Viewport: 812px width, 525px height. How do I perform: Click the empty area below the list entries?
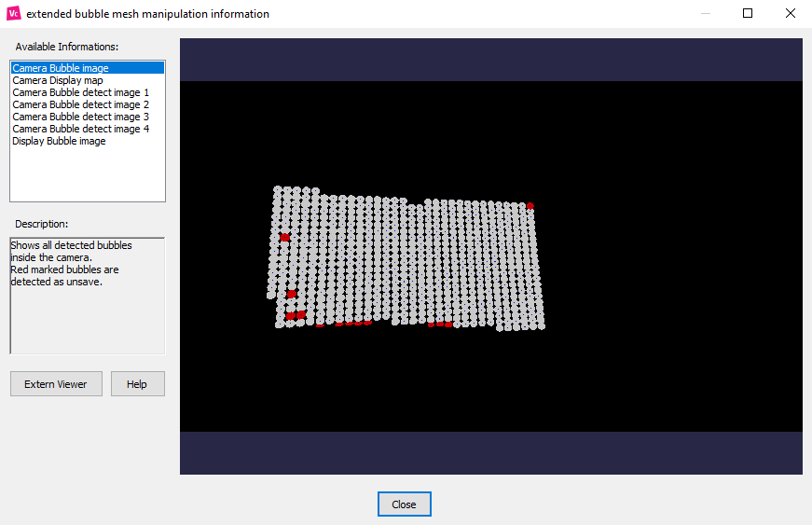[x=87, y=173]
